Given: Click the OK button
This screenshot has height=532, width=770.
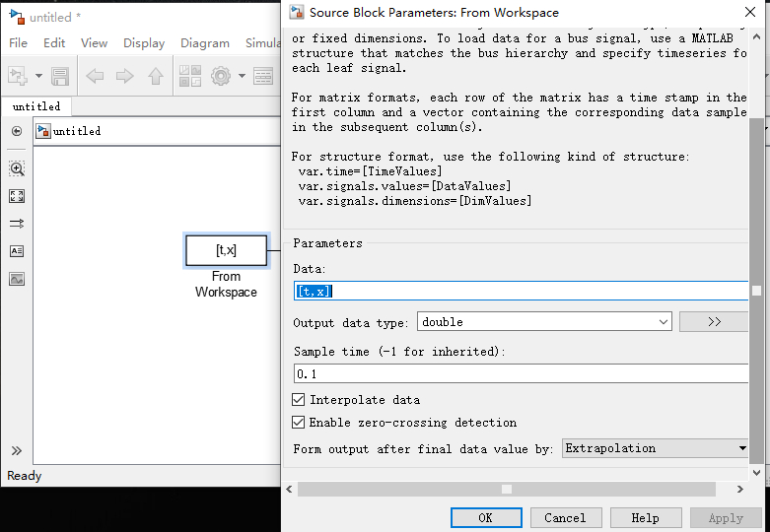Looking at the screenshot, I should (486, 517).
